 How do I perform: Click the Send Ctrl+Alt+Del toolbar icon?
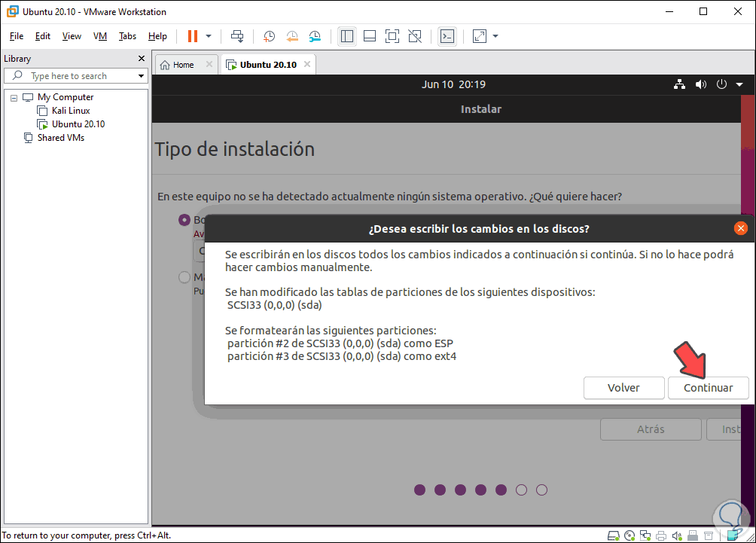tap(237, 36)
